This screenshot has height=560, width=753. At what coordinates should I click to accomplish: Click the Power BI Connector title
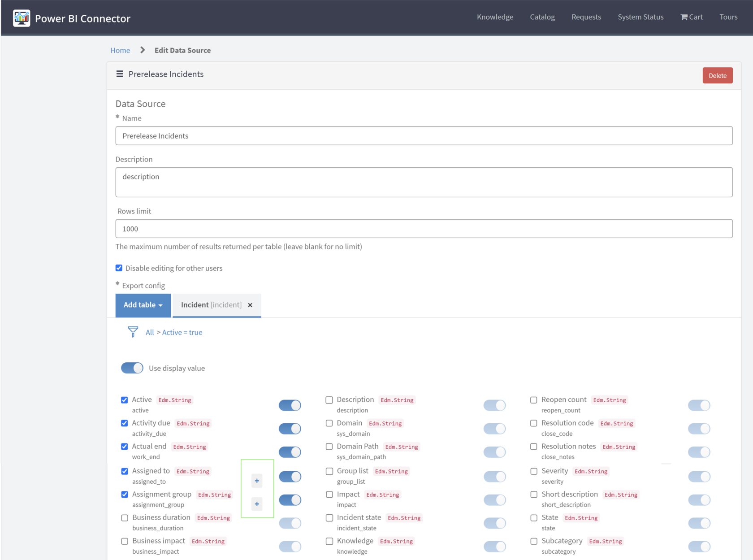pyautogui.click(x=82, y=18)
